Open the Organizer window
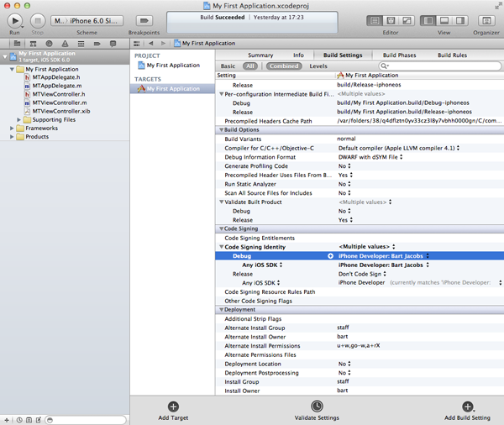 pos(486,21)
